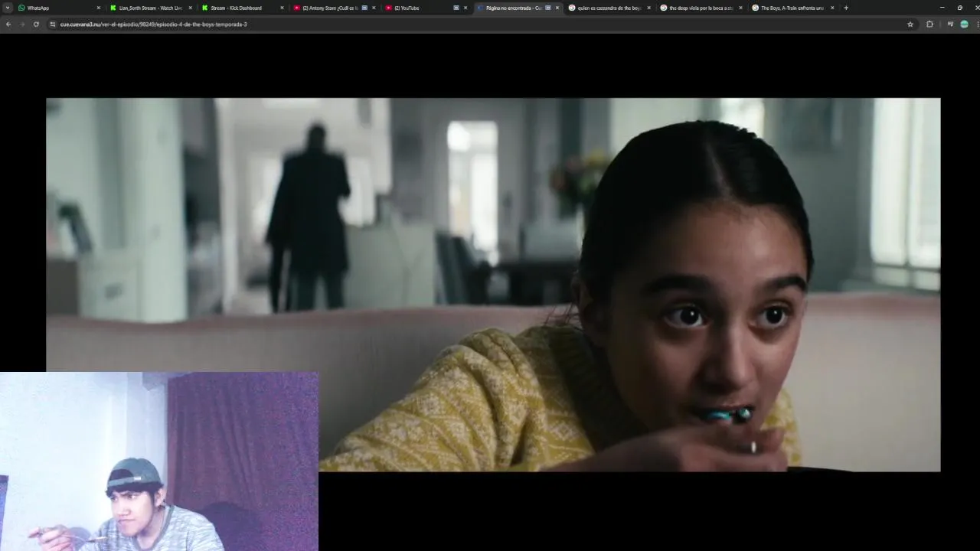Switch to the quien es cassandra tab
980x551 pixels.
[610, 8]
